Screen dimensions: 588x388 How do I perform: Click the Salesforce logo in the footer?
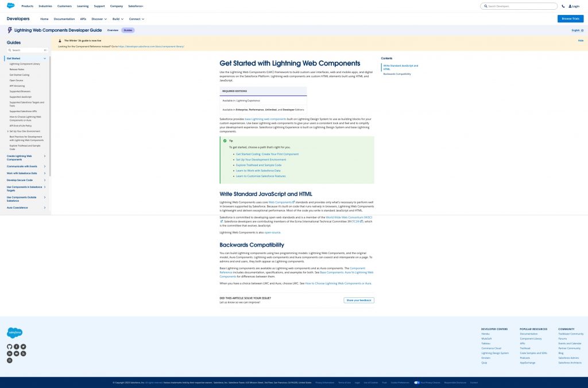click(14, 332)
